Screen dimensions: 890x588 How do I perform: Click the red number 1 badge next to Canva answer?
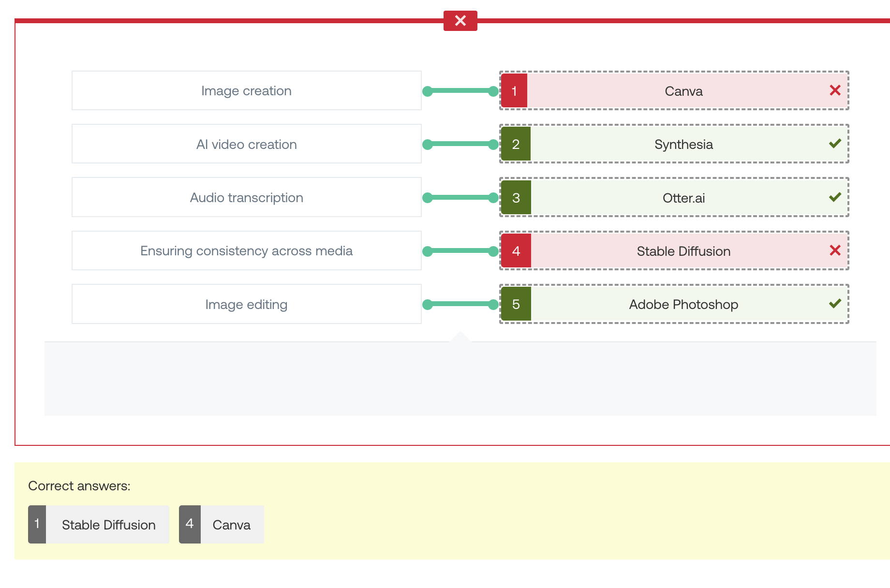point(514,91)
